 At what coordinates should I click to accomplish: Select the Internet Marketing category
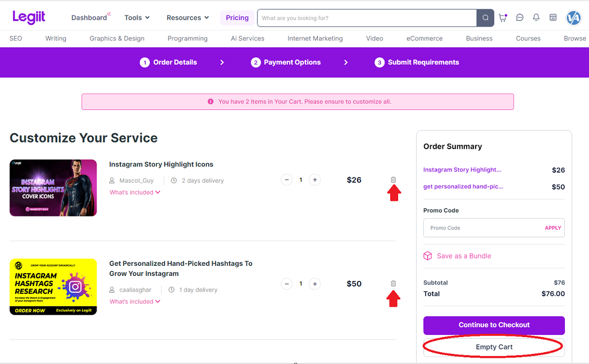315,38
